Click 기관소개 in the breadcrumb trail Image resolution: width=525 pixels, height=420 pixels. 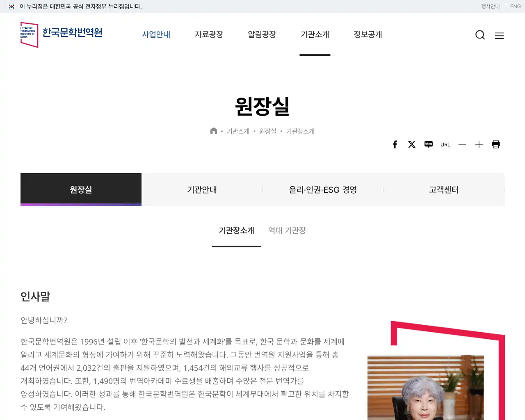pos(237,131)
